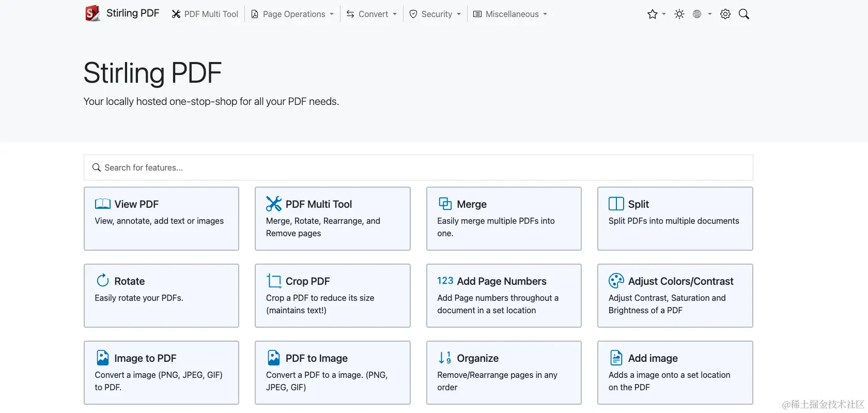
Task: Click the View PDF book icon
Action: 103,204
